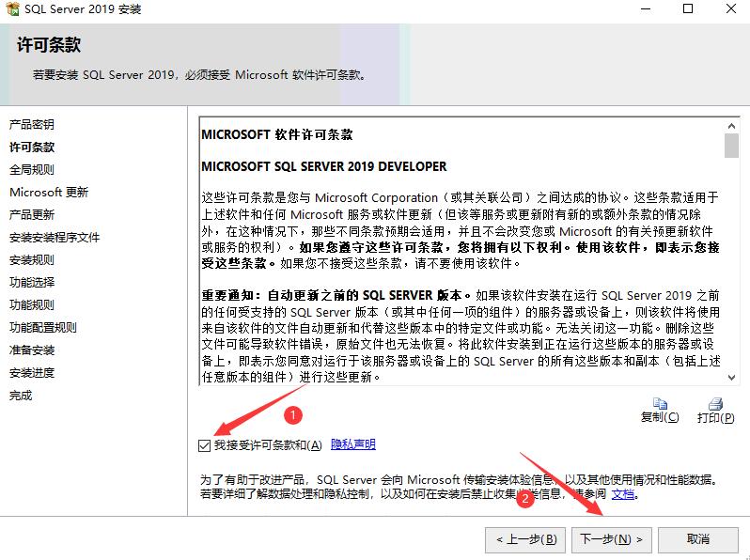
Task: Select the 准备安装 step in sidebar
Action: coord(32,350)
